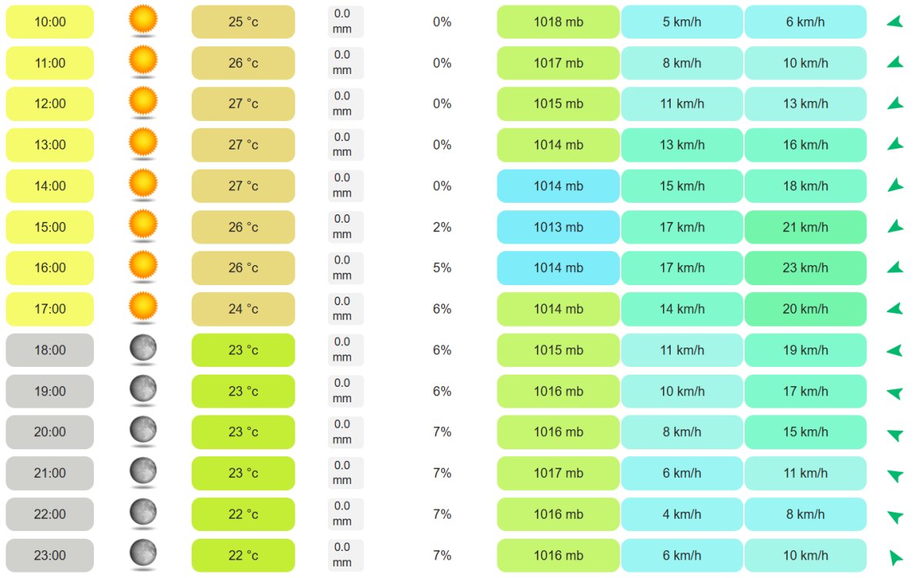This screenshot has width=924, height=578.
Task: Click the moon icon for 18:00
Action: (x=142, y=348)
